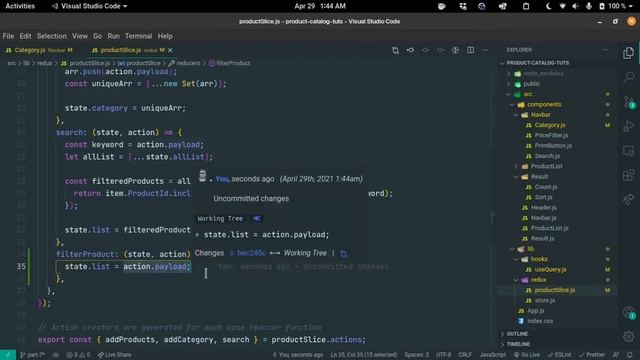Open the View menu
The height and width of the screenshot is (360, 640).
(x=80, y=36)
